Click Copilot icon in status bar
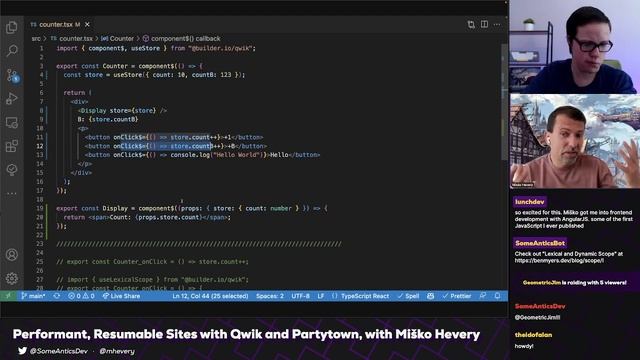This screenshot has height=360, width=640. tap(430, 296)
